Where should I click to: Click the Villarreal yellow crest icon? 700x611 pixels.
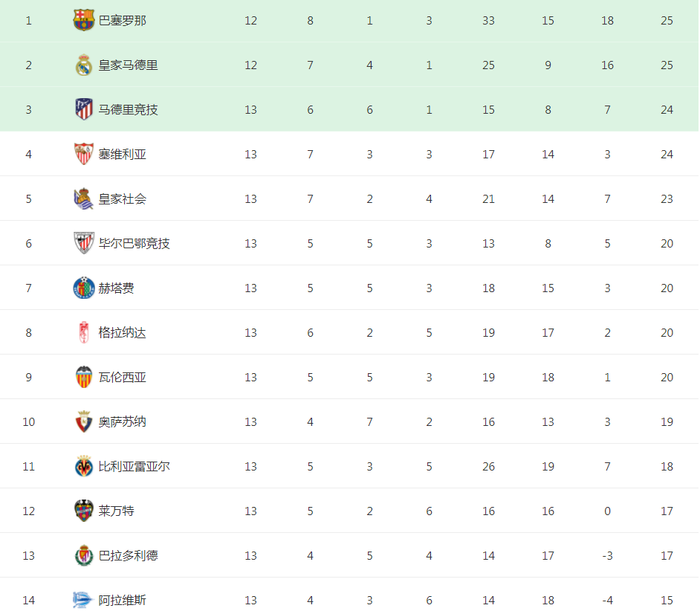pos(84,466)
